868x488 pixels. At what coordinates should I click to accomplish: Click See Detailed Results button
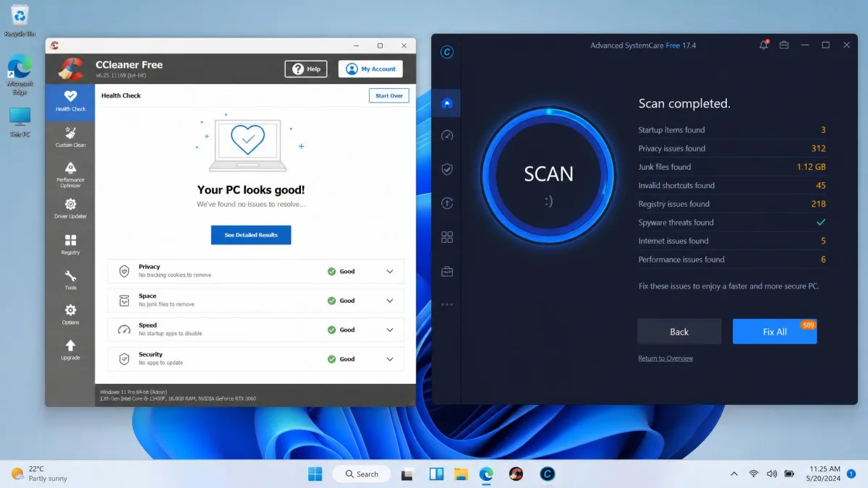[x=251, y=235]
